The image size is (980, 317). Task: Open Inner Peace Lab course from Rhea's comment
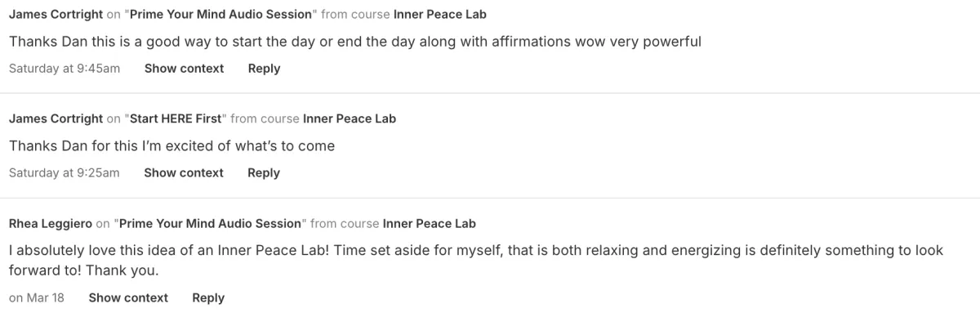click(x=429, y=223)
